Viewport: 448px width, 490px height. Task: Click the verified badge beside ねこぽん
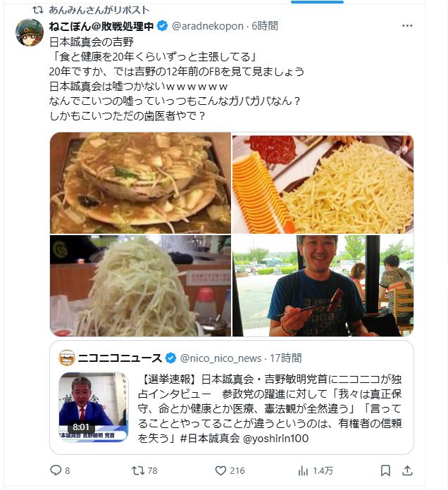click(162, 26)
